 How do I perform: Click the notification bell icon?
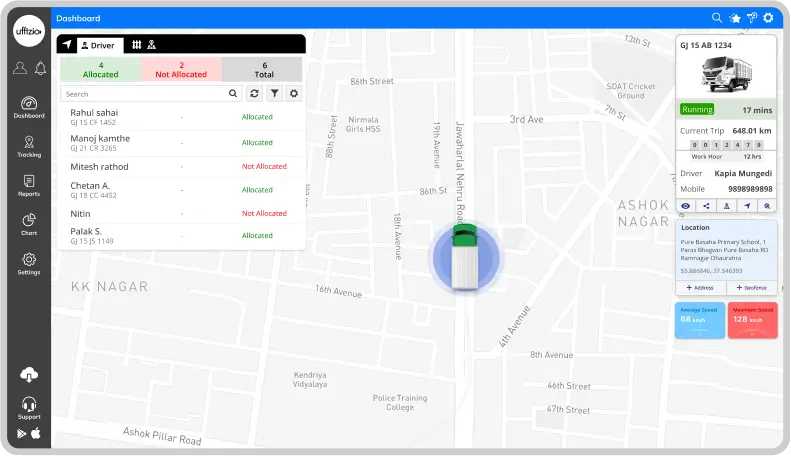click(41, 68)
